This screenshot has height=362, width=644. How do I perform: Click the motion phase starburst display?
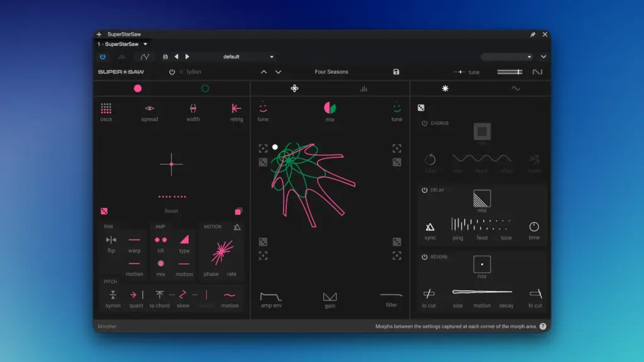[222, 251]
